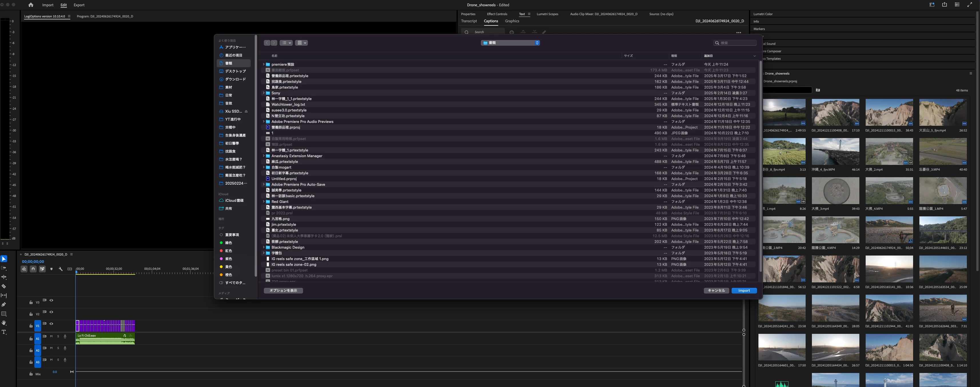Click the Import button in dialog
Screen dimensions: 980x387
[744, 291]
